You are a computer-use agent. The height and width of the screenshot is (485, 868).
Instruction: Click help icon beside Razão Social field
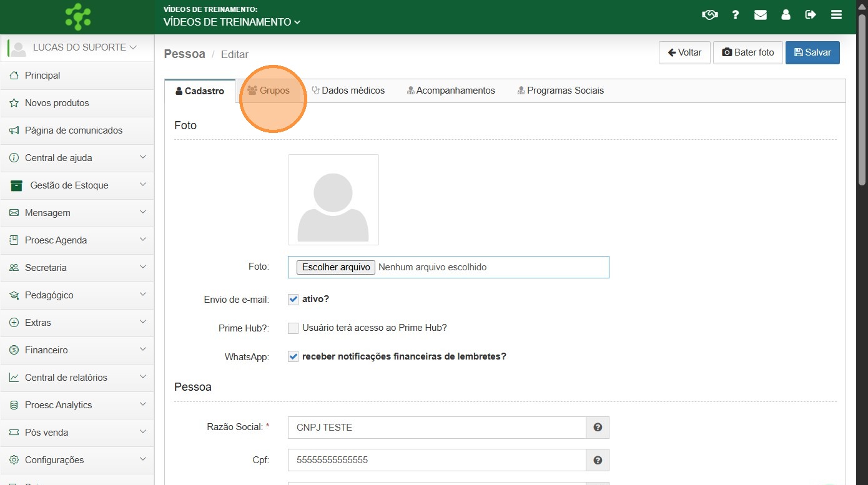click(598, 428)
